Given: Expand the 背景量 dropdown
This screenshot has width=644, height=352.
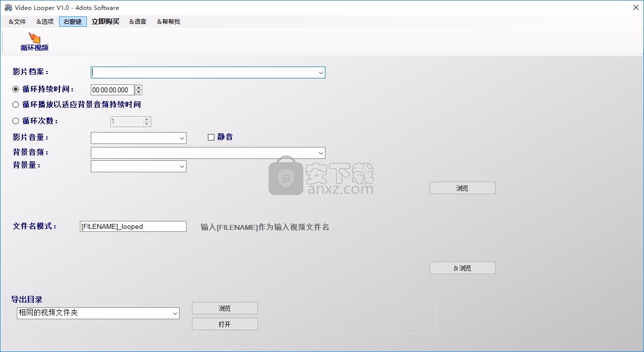Looking at the screenshot, I should point(182,167).
